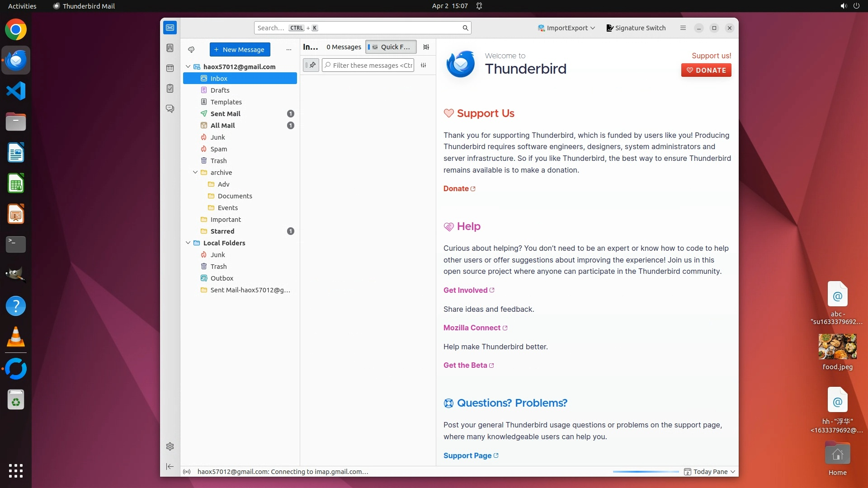
Task: Collapse the spaces toolbar arrow icon
Action: click(170, 466)
